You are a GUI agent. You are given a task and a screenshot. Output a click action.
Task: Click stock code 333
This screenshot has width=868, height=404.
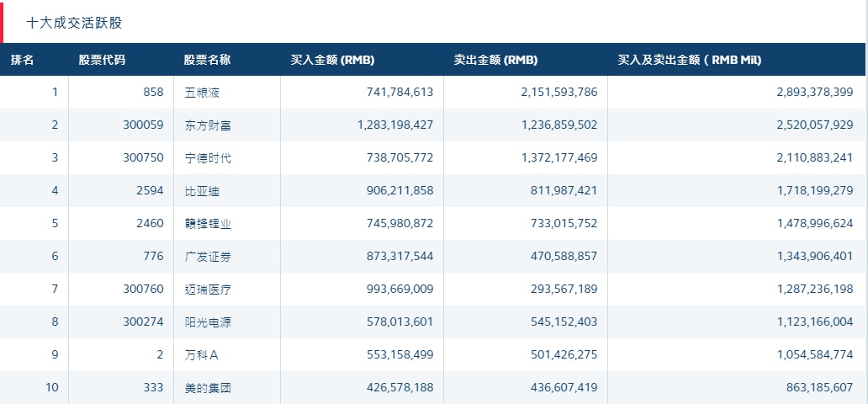[153, 387]
